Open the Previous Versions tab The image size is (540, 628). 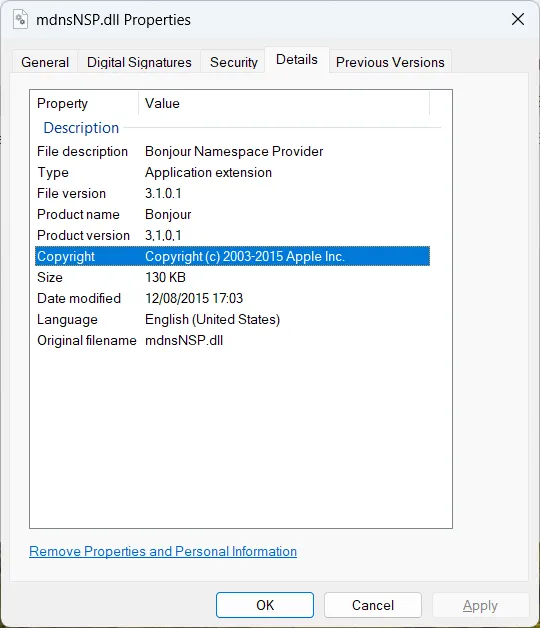(x=390, y=62)
